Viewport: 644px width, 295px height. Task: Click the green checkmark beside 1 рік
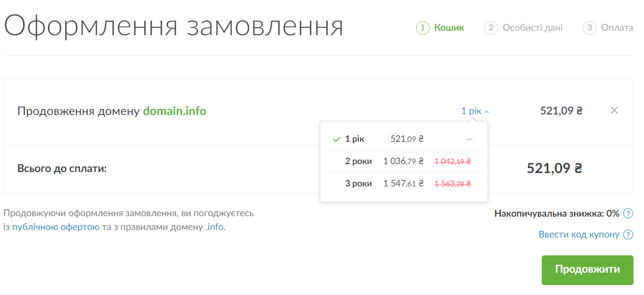click(337, 139)
